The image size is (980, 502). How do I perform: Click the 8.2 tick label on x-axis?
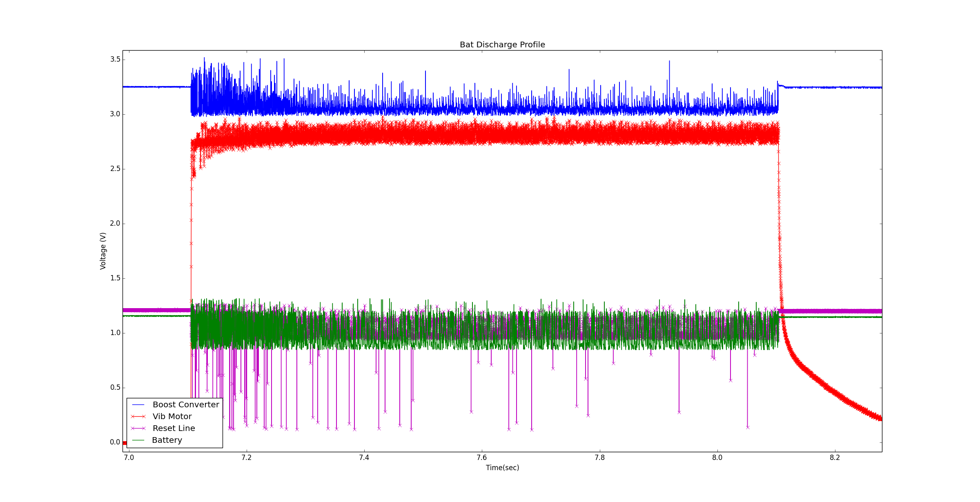(835, 458)
